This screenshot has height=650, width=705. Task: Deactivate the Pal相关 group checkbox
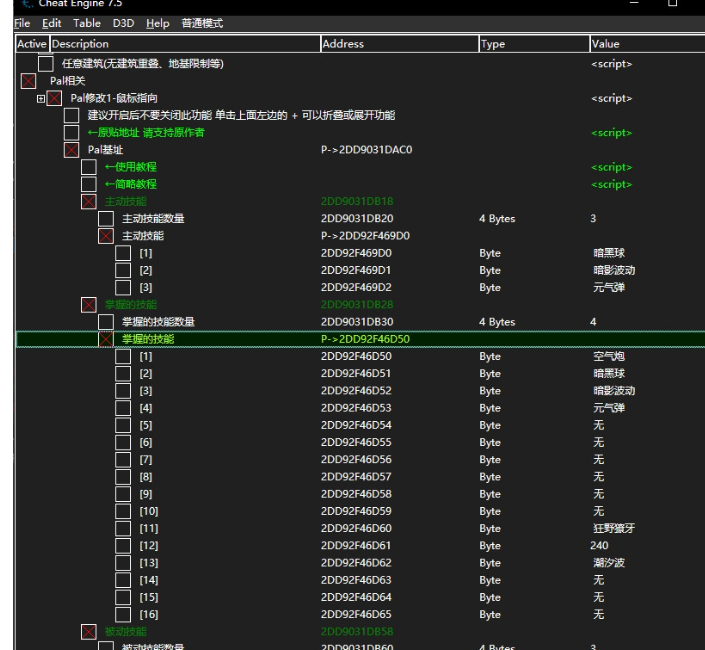point(29,81)
